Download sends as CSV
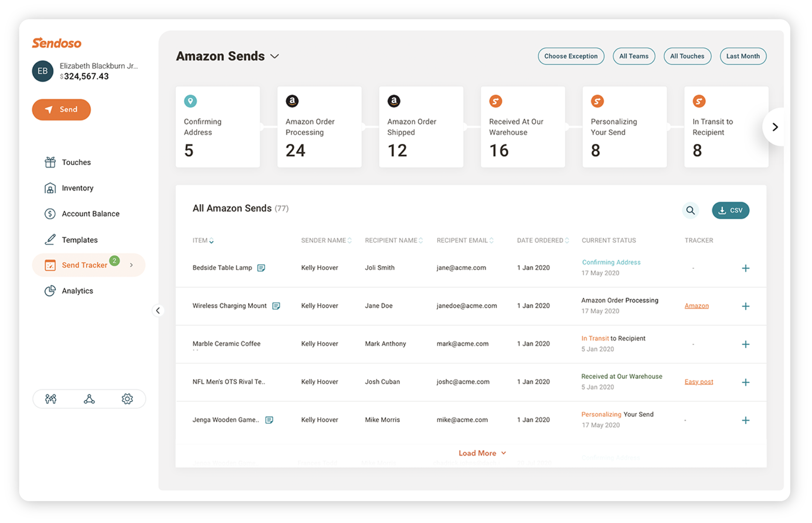The width and height of the screenshot is (812, 523). coord(730,210)
